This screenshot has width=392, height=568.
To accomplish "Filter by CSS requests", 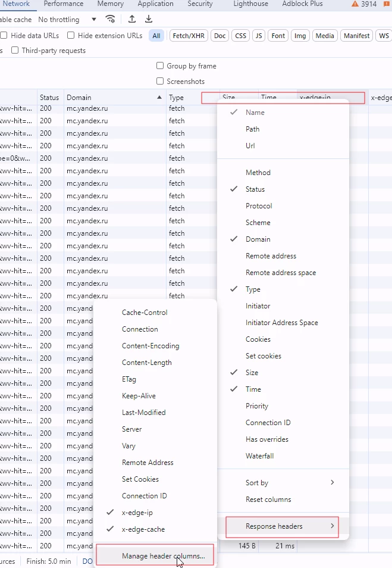I will click(241, 36).
